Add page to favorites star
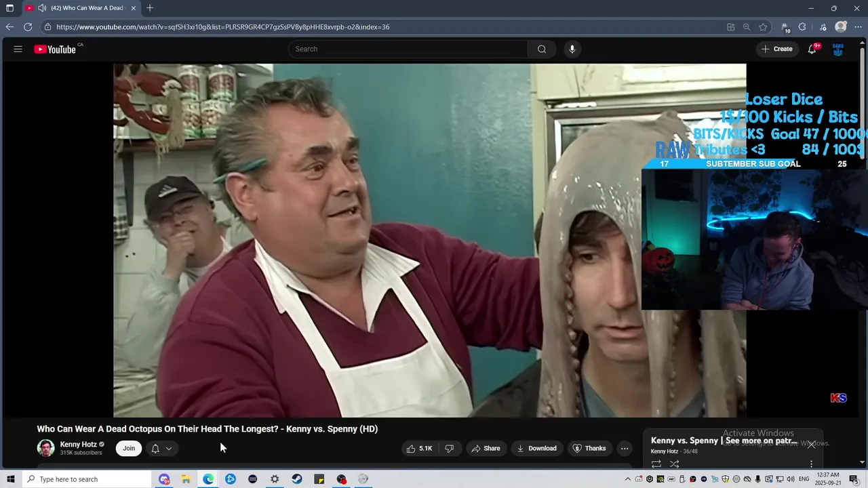The height and width of the screenshot is (488, 868). 763,27
